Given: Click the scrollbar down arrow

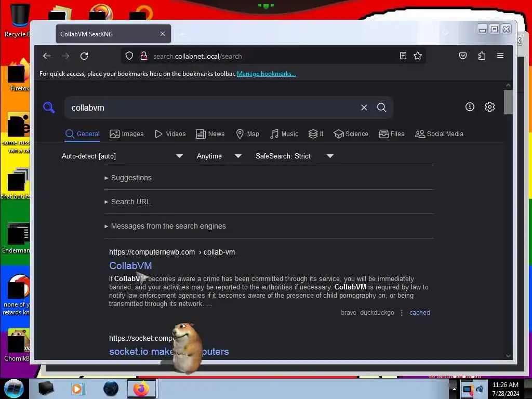Looking at the screenshot, I should [508, 355].
